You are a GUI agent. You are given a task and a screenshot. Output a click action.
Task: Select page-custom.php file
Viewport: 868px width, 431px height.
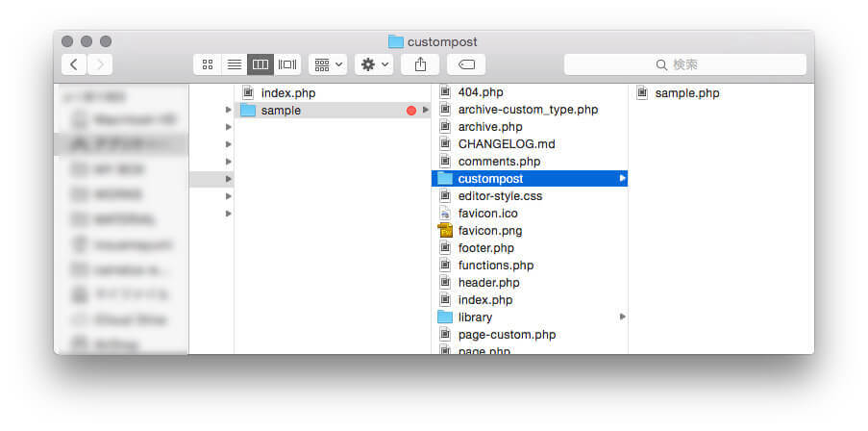530,335
